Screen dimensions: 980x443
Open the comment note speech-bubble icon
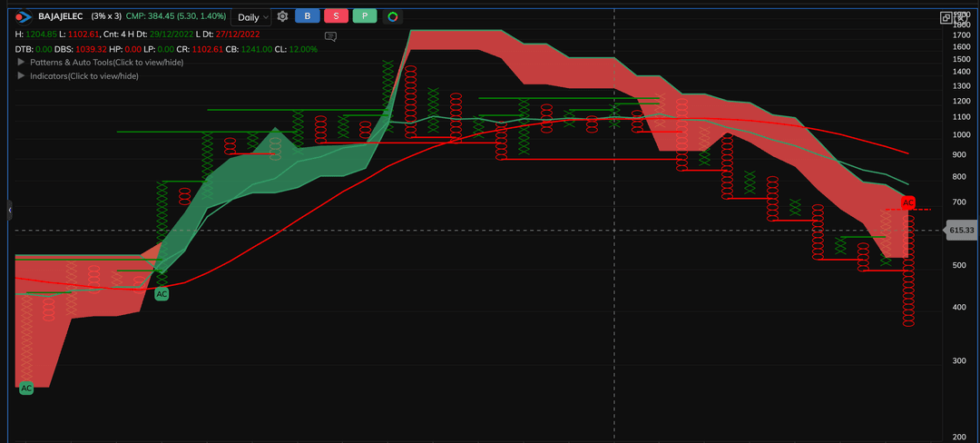[330, 36]
